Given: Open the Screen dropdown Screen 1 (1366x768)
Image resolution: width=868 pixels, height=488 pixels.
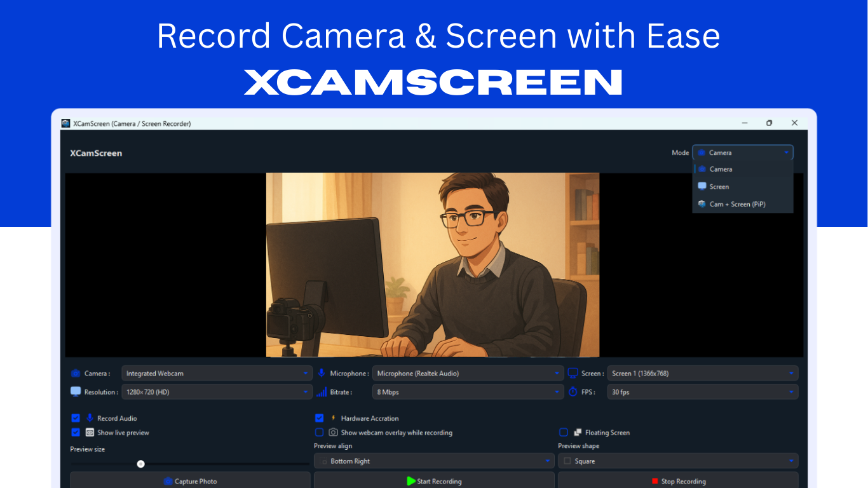Looking at the screenshot, I should tap(703, 374).
